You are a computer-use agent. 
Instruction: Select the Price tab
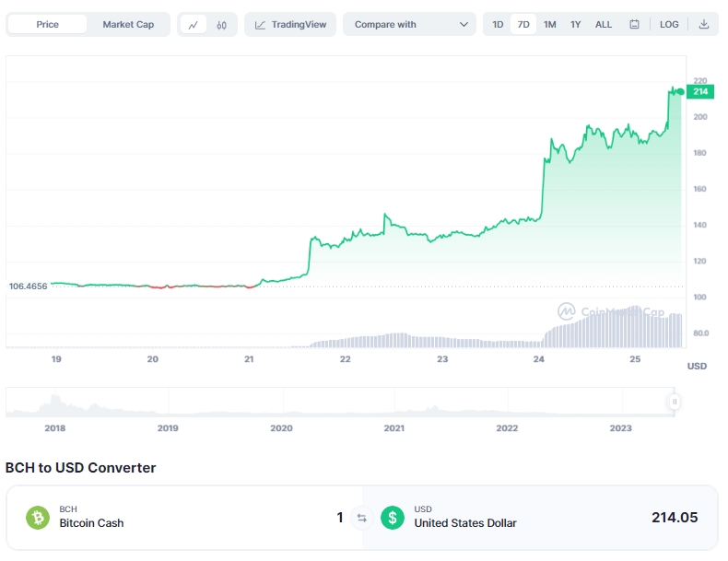coord(47,25)
